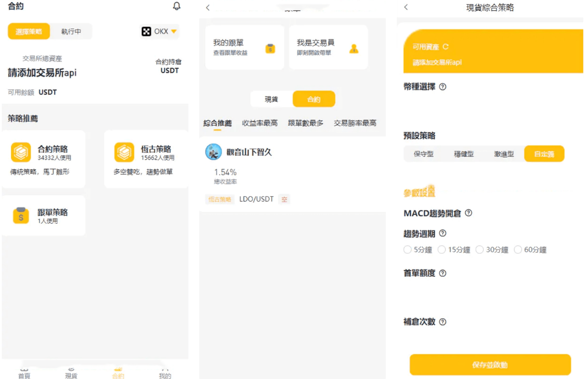Tap the notification bell icon
This screenshot has width=588, height=379.
tap(177, 6)
